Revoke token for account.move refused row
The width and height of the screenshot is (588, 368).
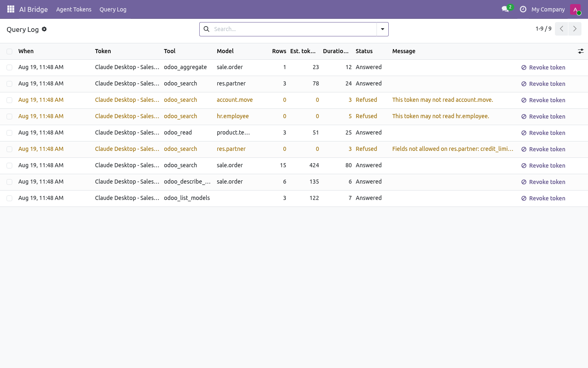pyautogui.click(x=543, y=100)
